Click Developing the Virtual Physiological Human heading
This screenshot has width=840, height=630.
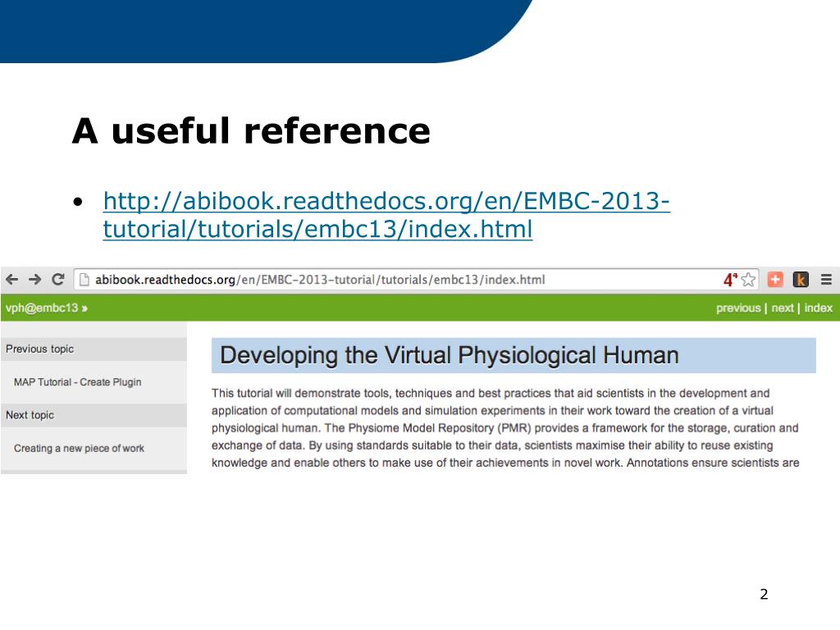(450, 355)
